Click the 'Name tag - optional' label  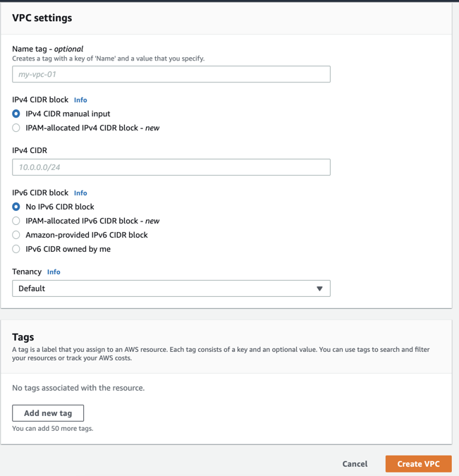pos(47,49)
